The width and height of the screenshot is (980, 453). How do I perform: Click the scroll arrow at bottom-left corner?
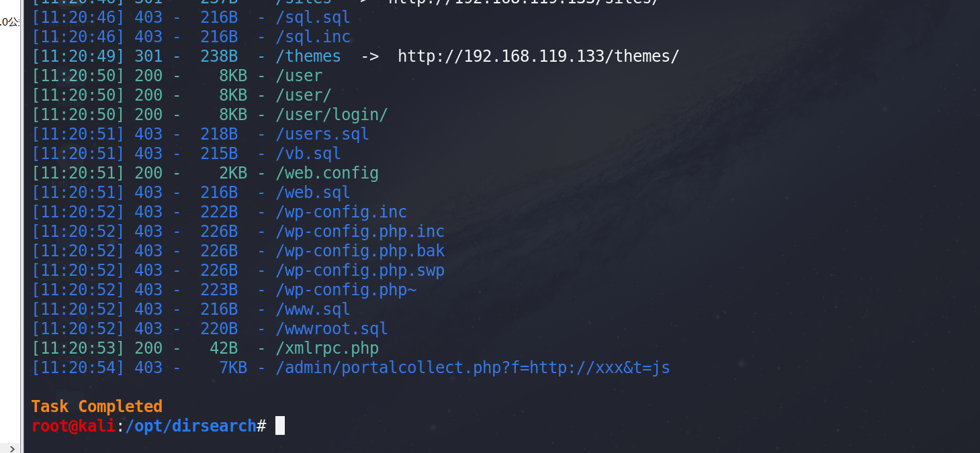(x=11, y=448)
